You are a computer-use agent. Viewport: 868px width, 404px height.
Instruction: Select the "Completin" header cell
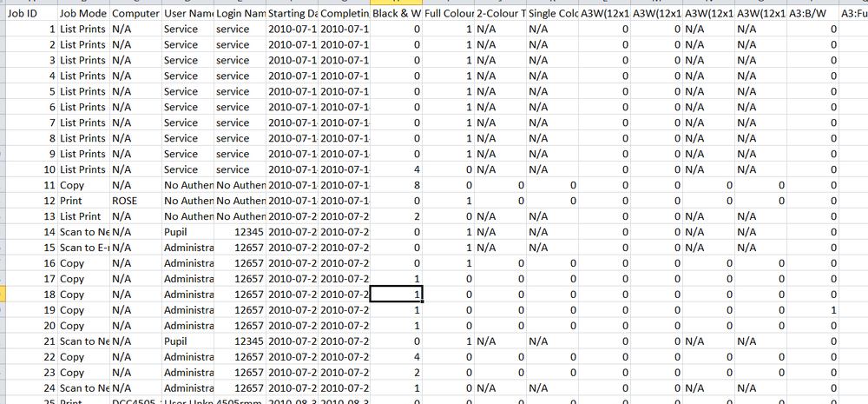tap(344, 13)
